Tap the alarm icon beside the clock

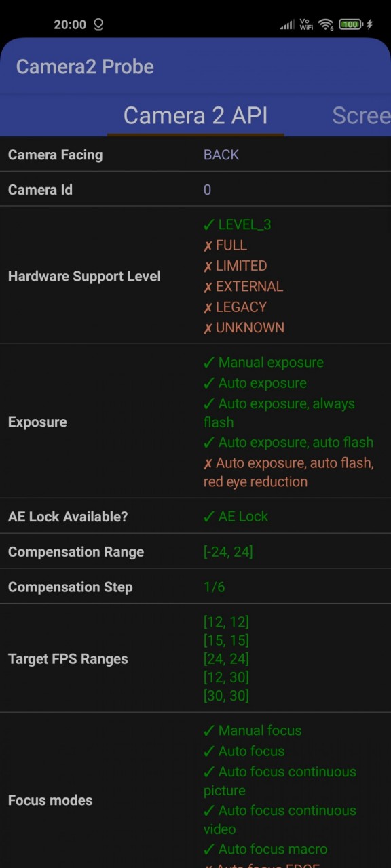pos(98,24)
